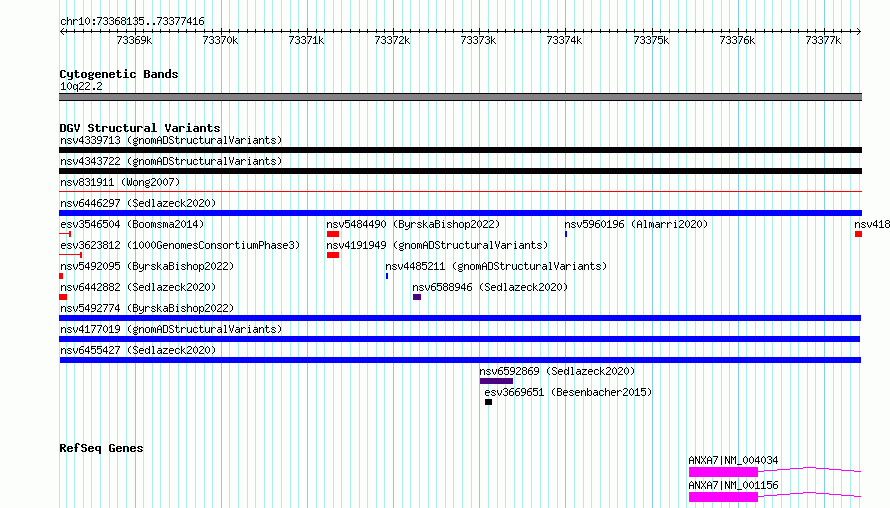
Task: Select the nsv5492774 blue variant bar
Action: (460, 318)
